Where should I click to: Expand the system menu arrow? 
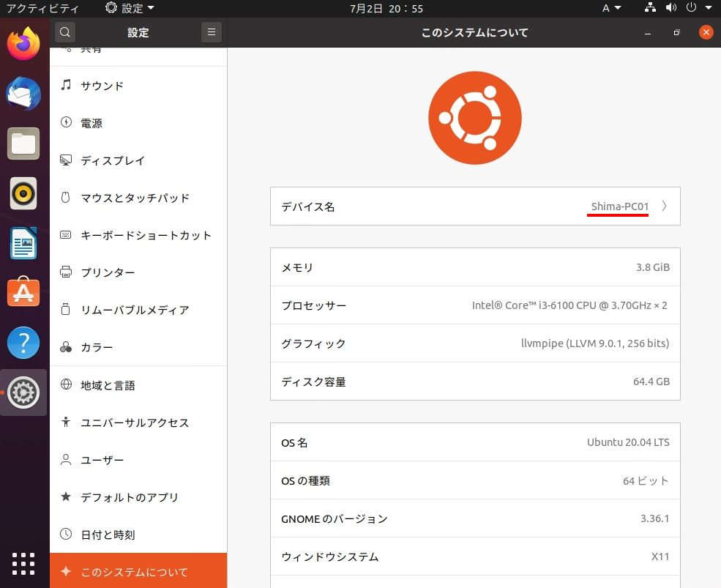709,8
